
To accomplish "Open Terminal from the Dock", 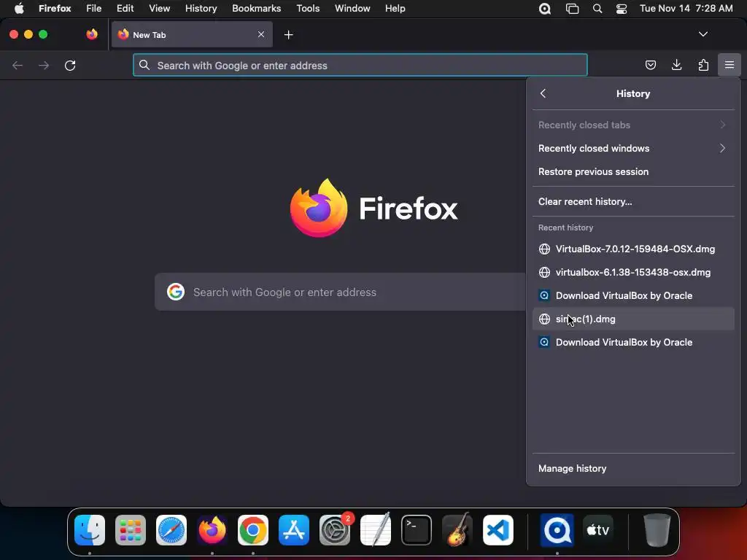I will click(417, 530).
